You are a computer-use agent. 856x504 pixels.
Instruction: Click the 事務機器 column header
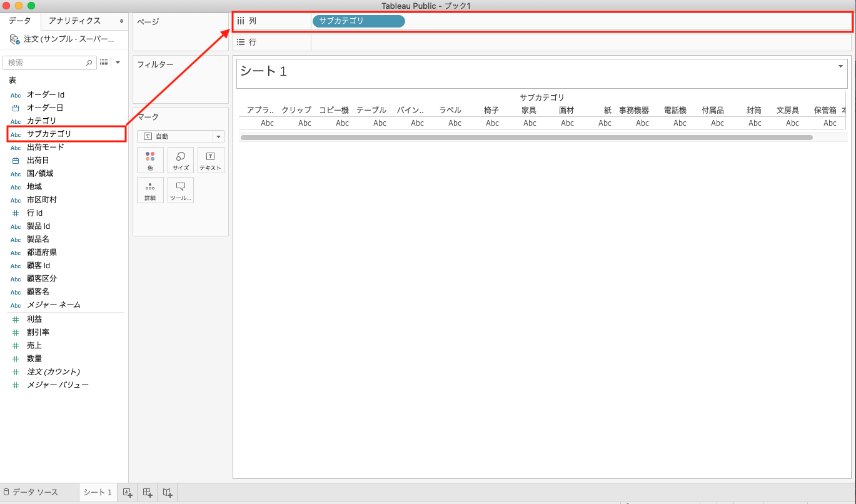pos(634,110)
